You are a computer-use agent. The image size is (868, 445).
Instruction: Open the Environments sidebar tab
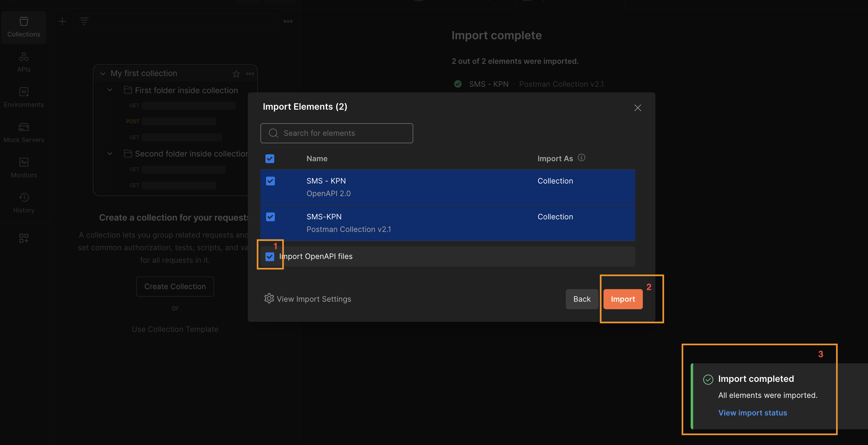pos(24,98)
